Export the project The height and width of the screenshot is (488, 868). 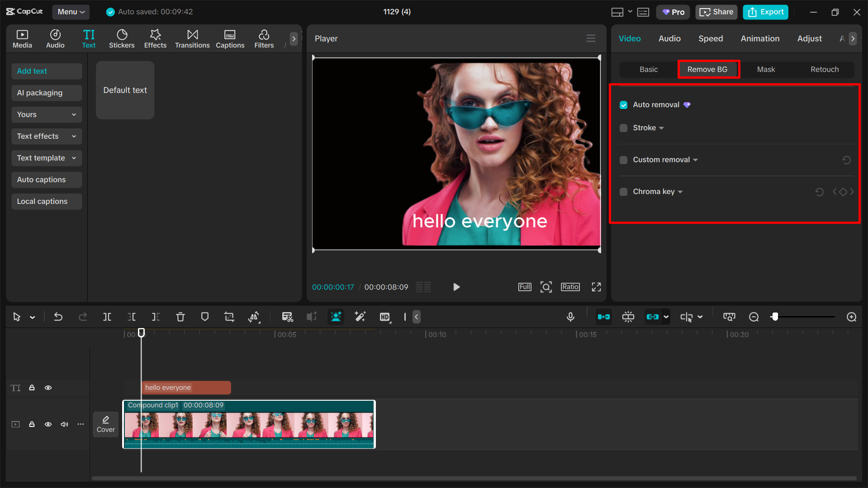[765, 12]
